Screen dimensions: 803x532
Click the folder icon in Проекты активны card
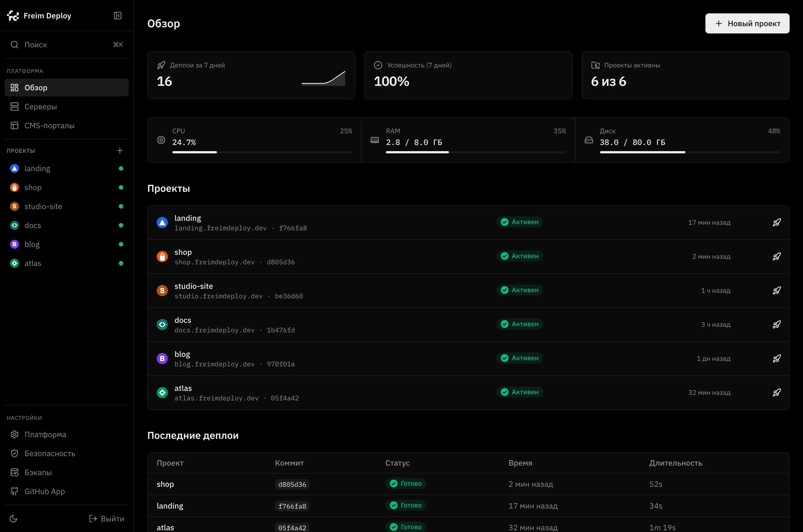coord(595,65)
